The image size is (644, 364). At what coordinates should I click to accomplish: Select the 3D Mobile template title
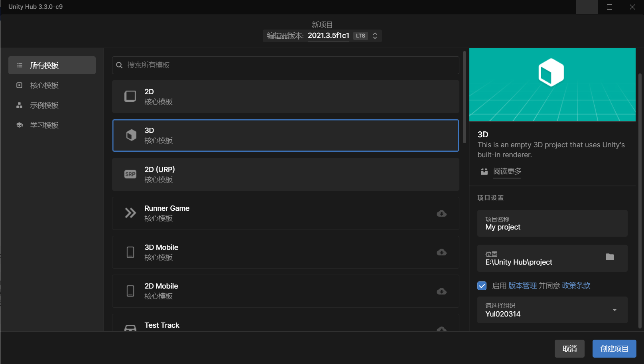[x=161, y=247]
